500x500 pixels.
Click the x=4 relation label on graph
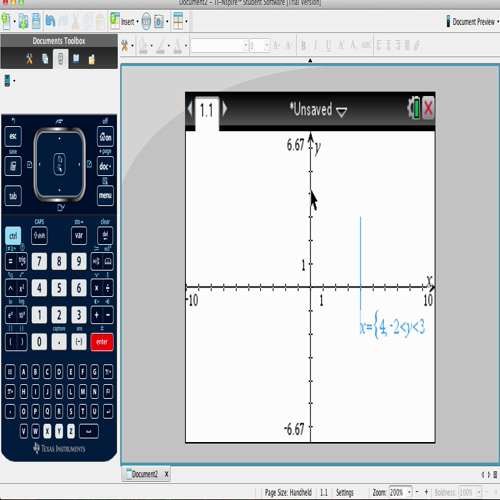pyautogui.click(x=392, y=327)
